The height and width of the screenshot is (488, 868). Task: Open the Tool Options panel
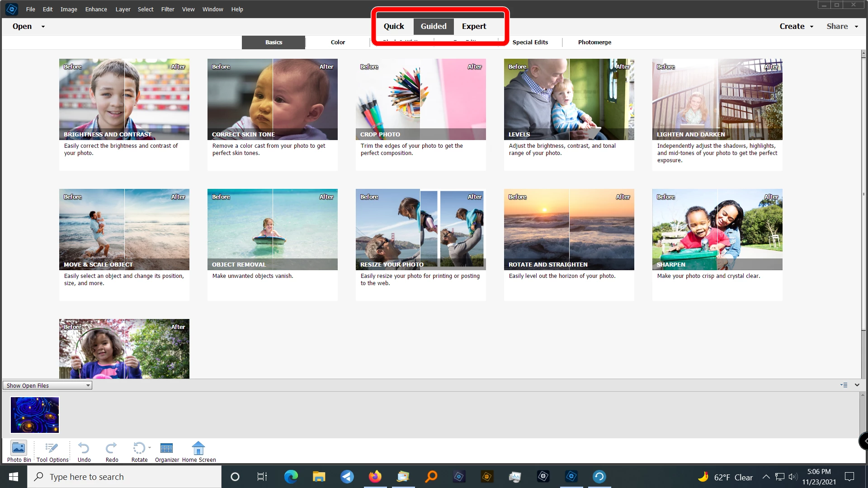coord(52,448)
